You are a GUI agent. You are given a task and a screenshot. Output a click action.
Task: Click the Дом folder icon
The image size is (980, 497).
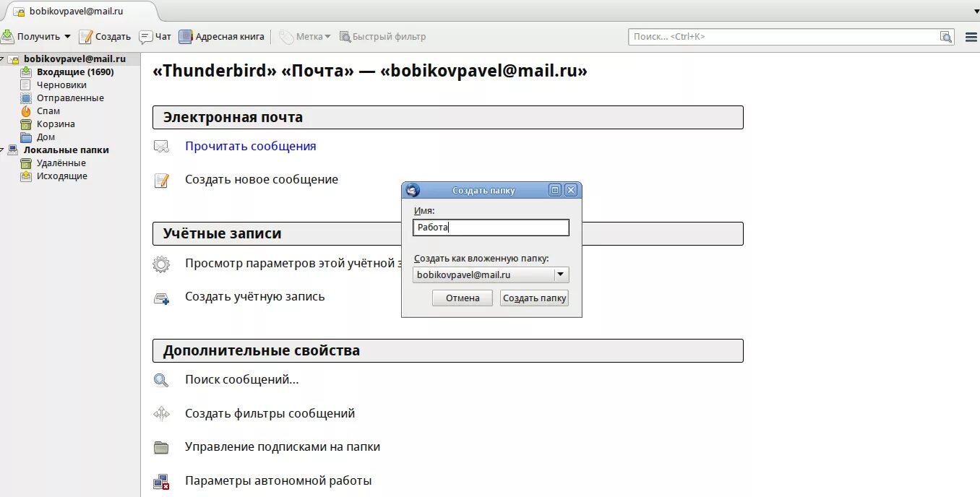(x=26, y=137)
